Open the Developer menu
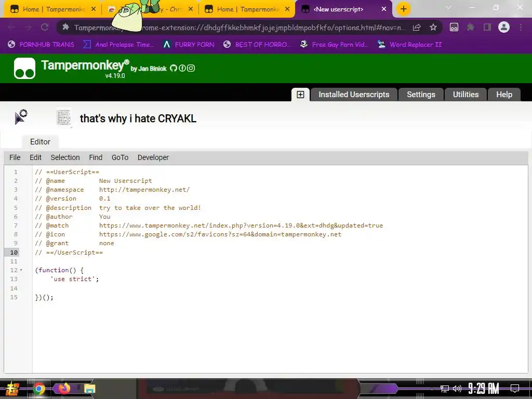Viewport: 532px width, 399px height. (153, 157)
